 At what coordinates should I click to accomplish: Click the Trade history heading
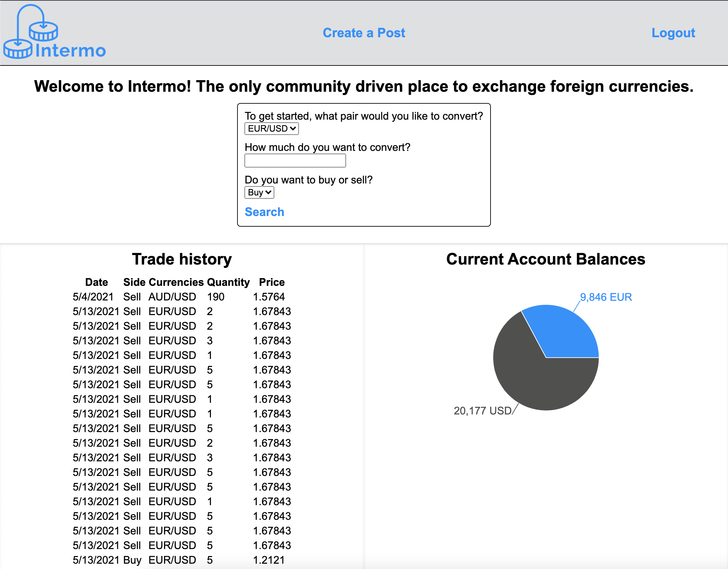pos(182,259)
